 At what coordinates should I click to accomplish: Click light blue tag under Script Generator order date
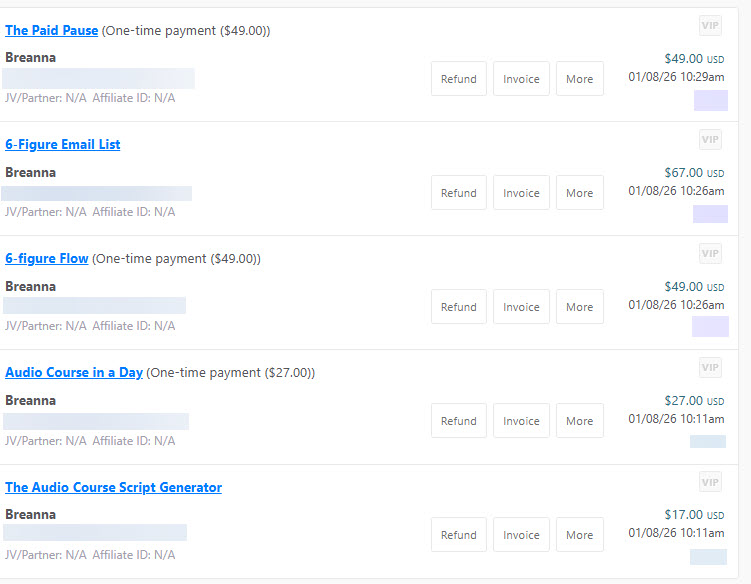pyautogui.click(x=708, y=557)
